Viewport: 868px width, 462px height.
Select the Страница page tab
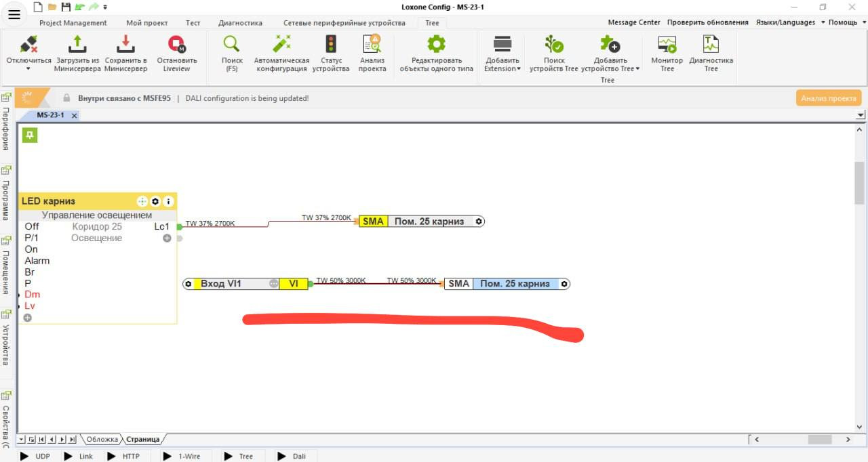click(142, 439)
